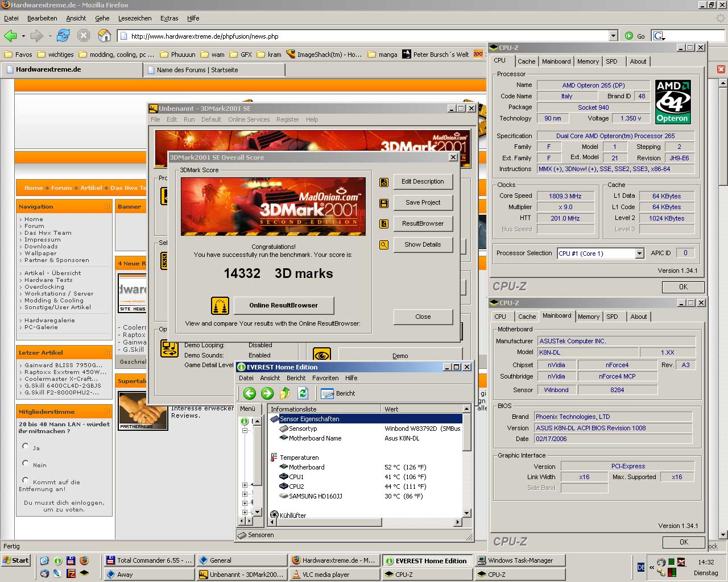Select the Sensor Eigenschaften row
Viewport: 728px width, 582px height.
365,419
